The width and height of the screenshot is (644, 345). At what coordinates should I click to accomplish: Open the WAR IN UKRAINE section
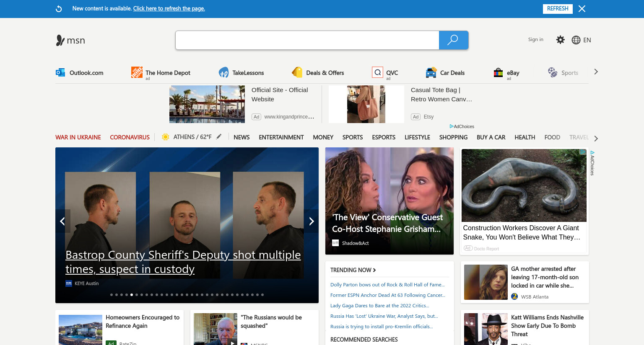tap(78, 137)
